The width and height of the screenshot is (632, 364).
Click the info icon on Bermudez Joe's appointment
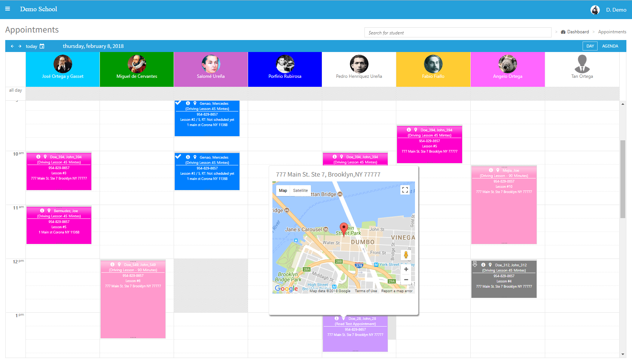[x=42, y=210]
